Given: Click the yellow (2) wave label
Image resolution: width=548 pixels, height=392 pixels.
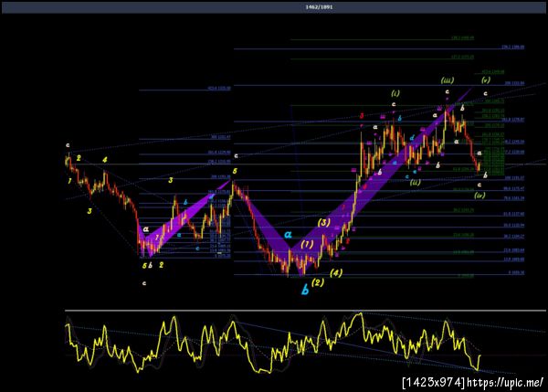Looking at the screenshot, I should pos(317,282).
